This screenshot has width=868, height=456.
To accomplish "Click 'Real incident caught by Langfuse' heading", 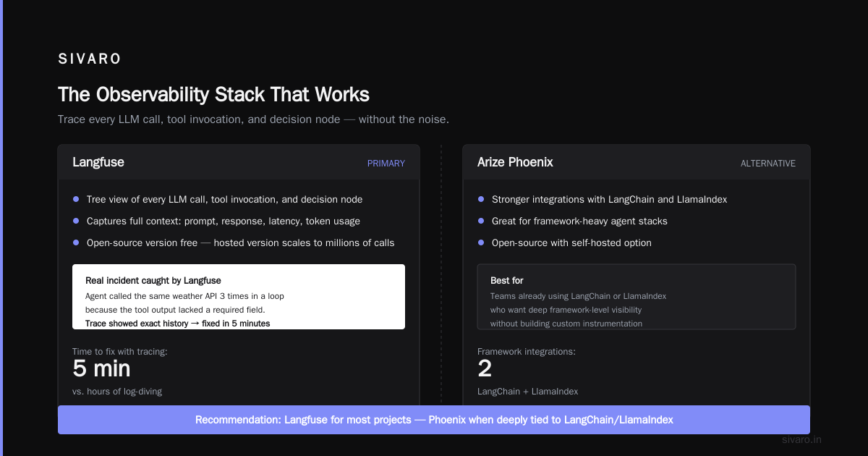I will [x=153, y=280].
